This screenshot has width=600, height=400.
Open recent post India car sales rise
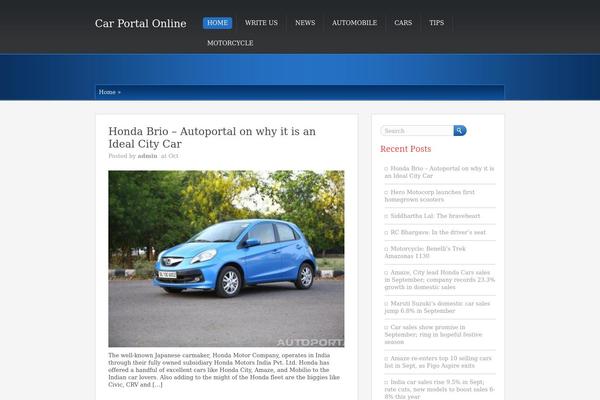440,389
